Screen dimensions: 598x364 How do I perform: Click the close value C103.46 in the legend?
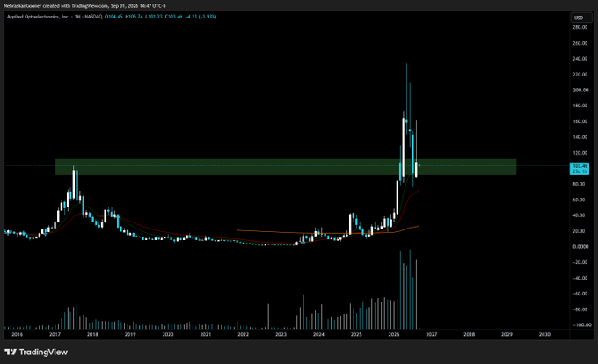point(174,17)
